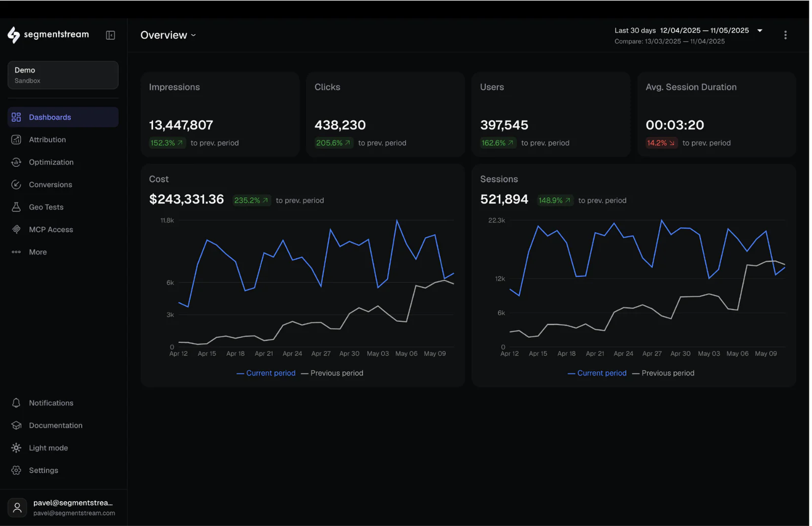Open MCP Access page
Image resolution: width=812 pixels, height=526 pixels.
tap(63, 229)
